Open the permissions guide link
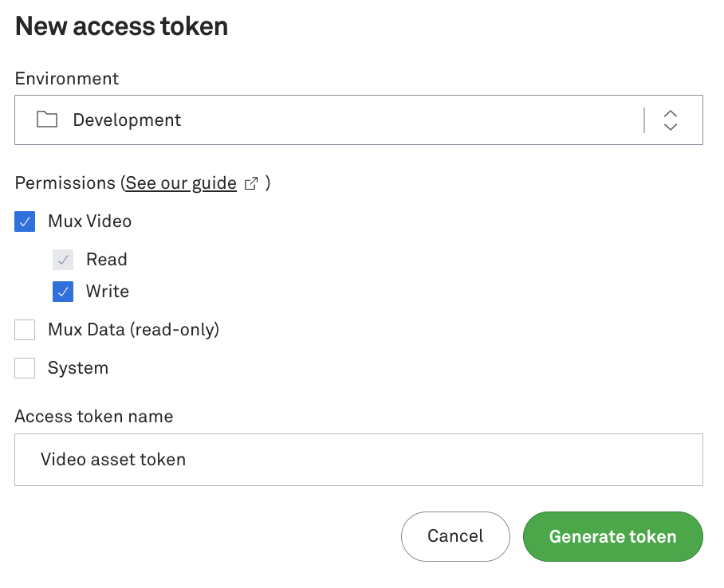The width and height of the screenshot is (724, 588). point(179,182)
